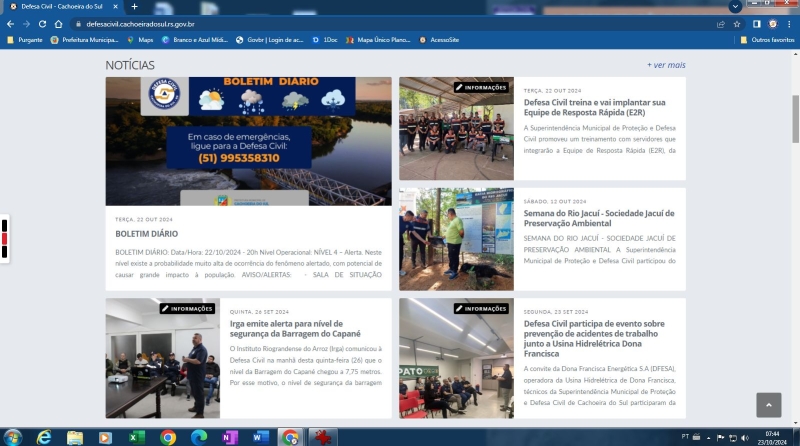Select the Defesa Civil browser tab
The height and width of the screenshot is (446, 800).
coord(60,6)
